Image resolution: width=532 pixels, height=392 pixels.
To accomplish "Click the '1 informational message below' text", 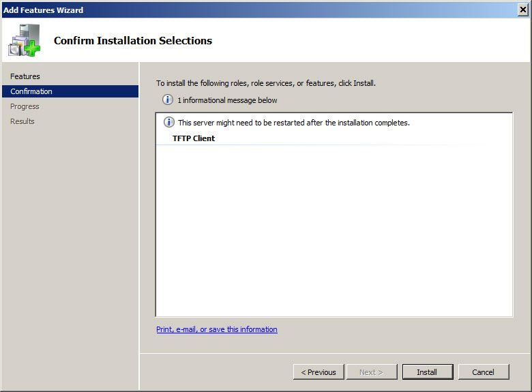I will [227, 100].
